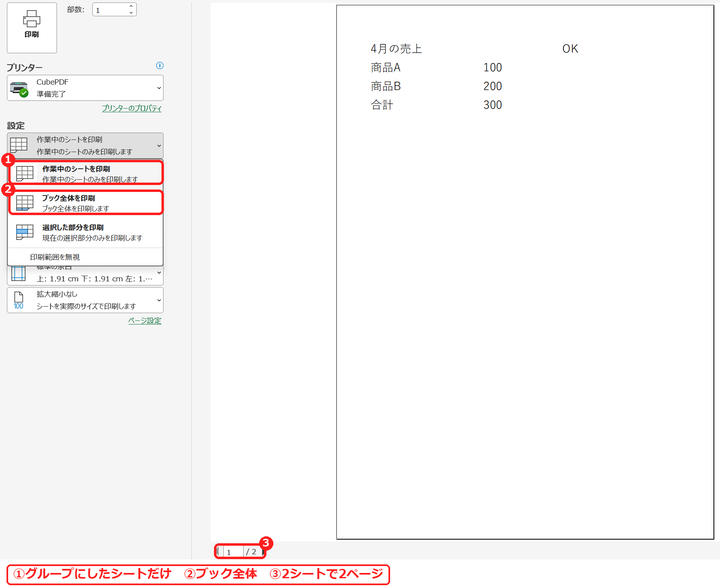
Task: Click the entire workbook icon in menu
Action: click(25, 203)
